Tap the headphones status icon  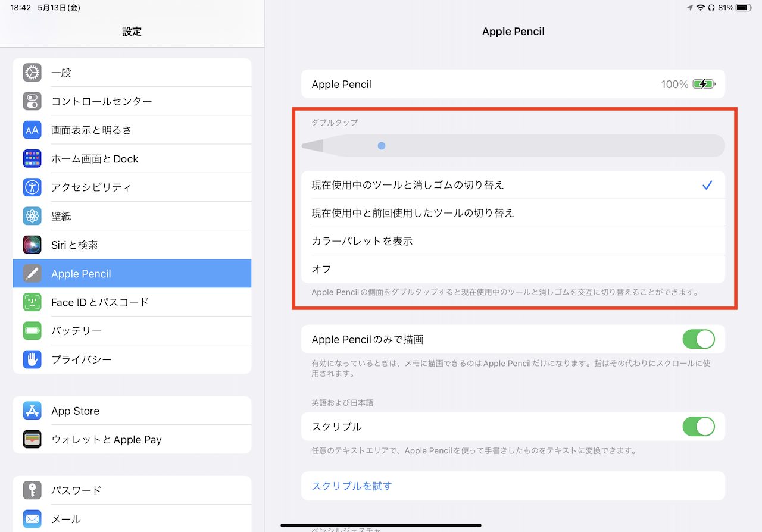tap(711, 8)
